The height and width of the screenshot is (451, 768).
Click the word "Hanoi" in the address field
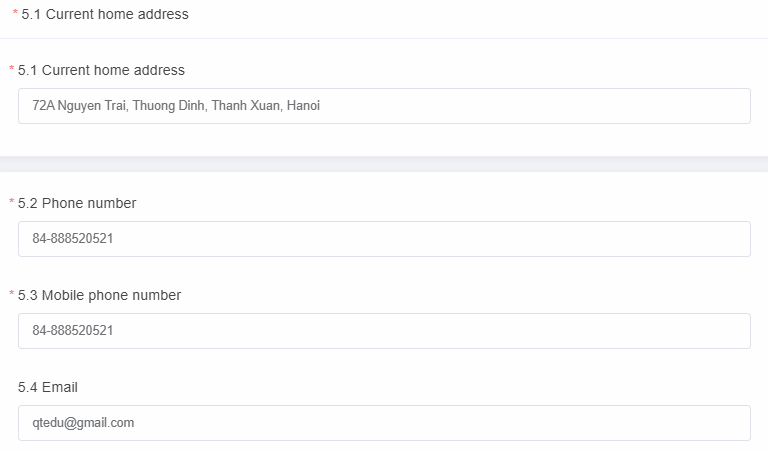[303, 106]
